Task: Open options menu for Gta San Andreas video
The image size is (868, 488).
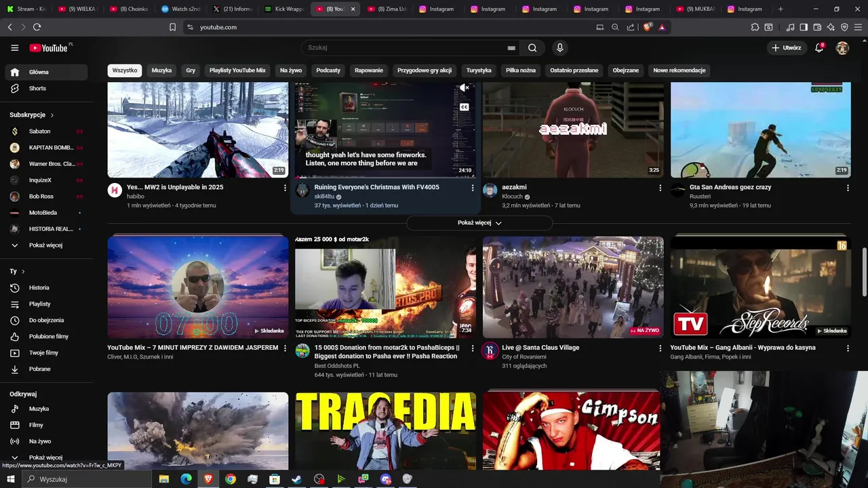Action: pyautogui.click(x=848, y=188)
